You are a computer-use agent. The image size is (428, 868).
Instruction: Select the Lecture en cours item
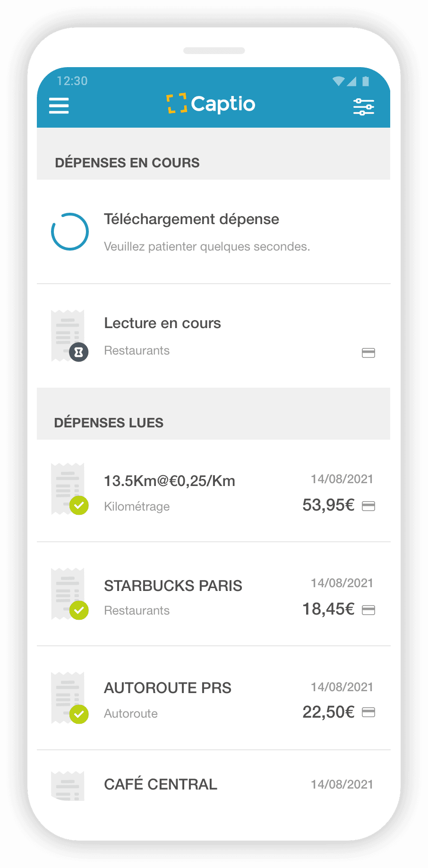[x=163, y=323]
